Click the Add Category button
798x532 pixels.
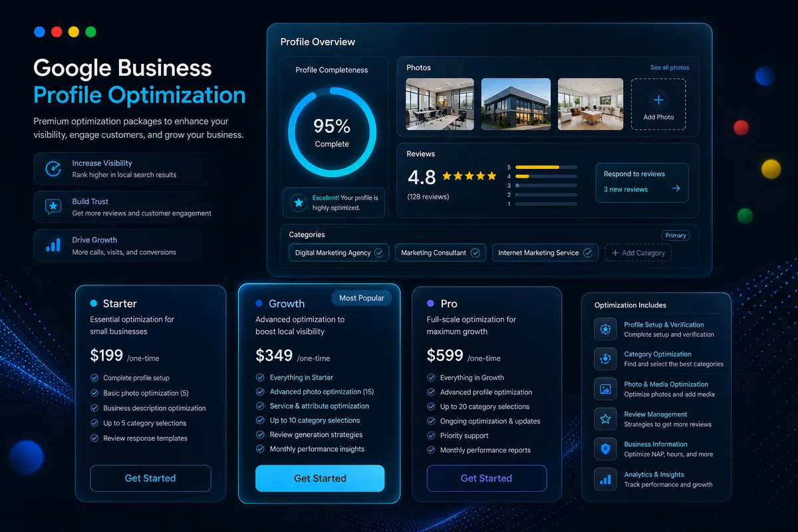[x=638, y=253]
